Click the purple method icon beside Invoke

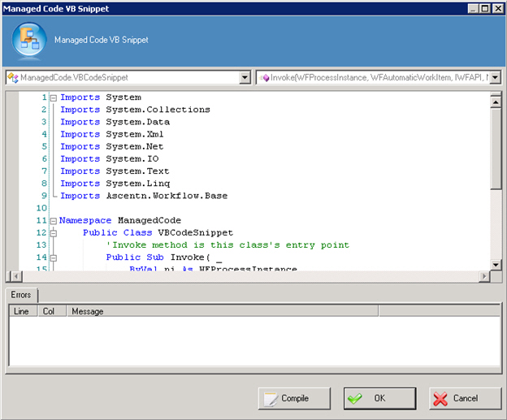(265, 77)
